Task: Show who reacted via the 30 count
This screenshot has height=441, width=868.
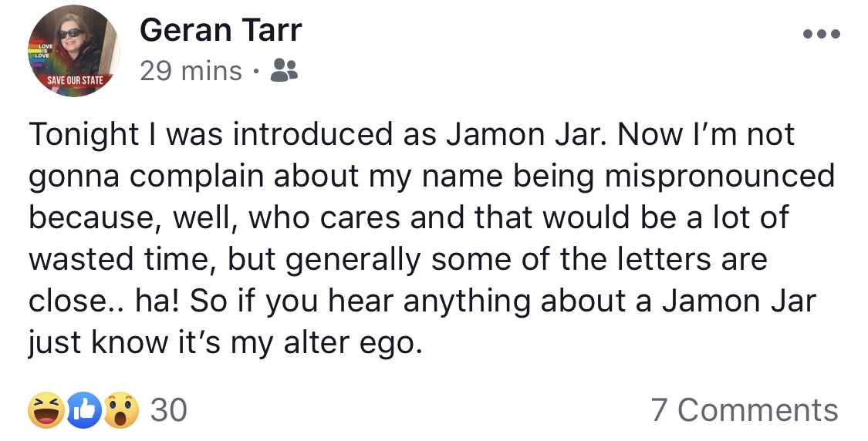Action: click(169, 411)
